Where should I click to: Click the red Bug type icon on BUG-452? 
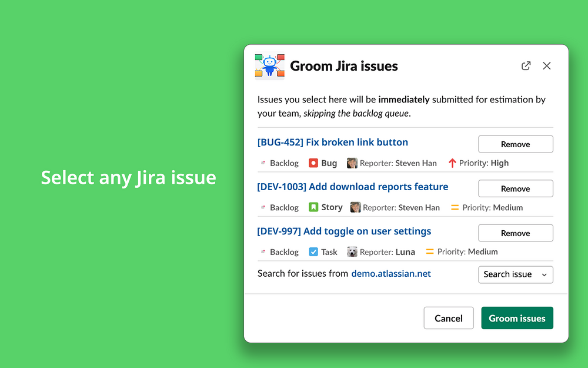[313, 163]
